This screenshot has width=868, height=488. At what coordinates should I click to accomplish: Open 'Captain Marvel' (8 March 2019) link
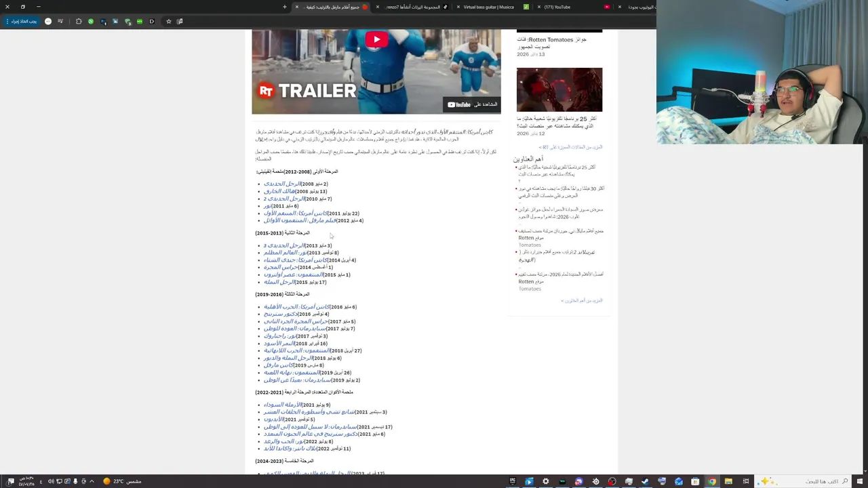[279, 365]
